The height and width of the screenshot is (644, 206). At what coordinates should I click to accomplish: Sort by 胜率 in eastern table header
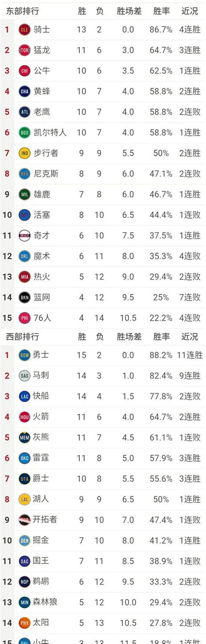[x=161, y=11]
